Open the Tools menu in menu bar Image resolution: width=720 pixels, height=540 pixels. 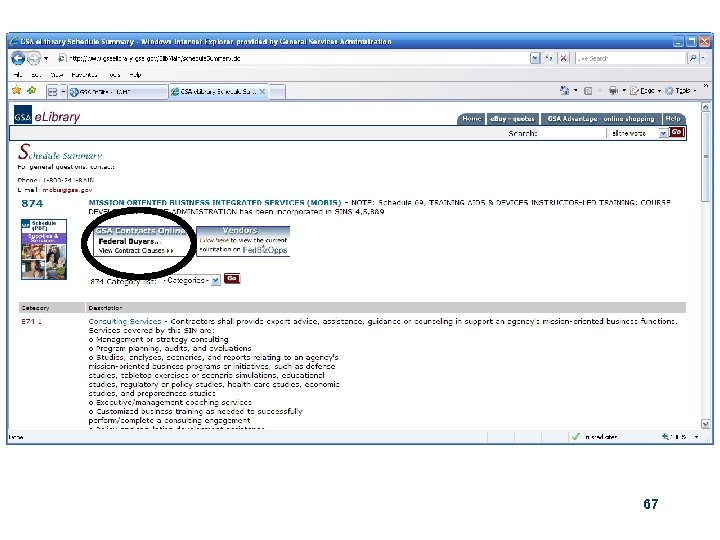point(115,74)
